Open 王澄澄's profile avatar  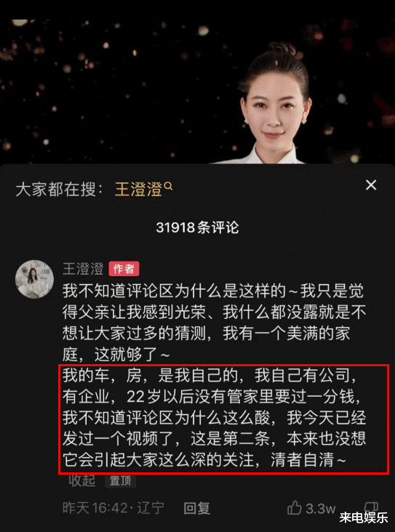pos(34,279)
